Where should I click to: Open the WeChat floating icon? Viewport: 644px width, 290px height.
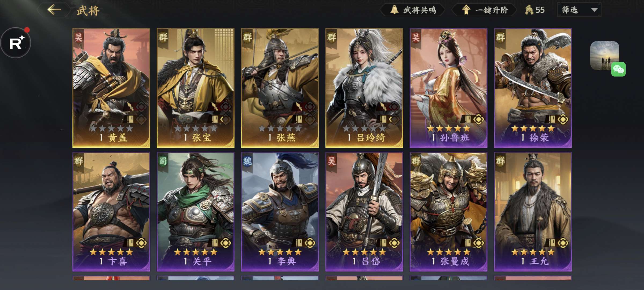[618, 69]
